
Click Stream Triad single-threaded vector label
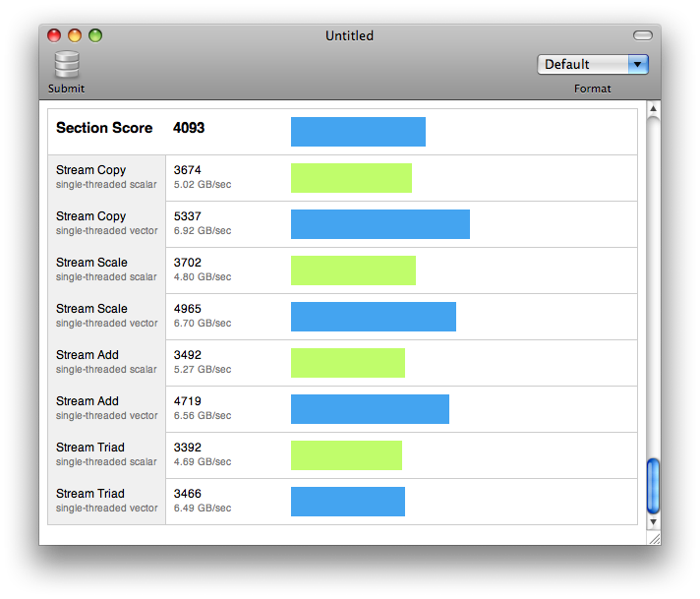pos(107,501)
